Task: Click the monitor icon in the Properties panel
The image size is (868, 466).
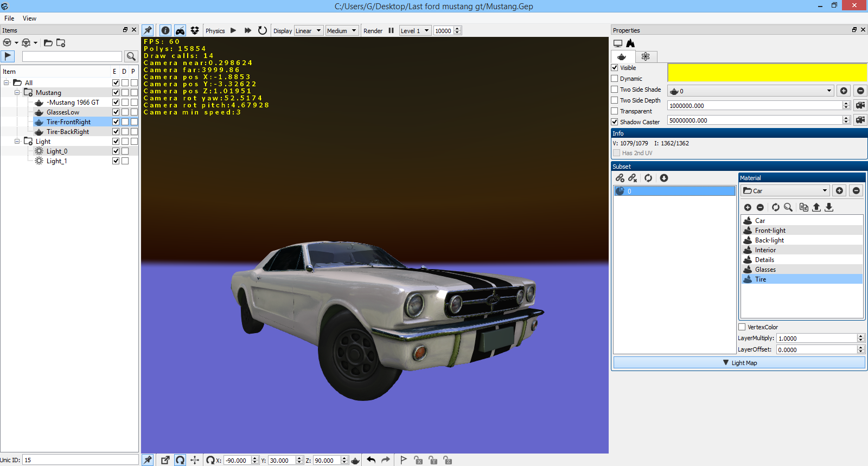Action: 618,43
